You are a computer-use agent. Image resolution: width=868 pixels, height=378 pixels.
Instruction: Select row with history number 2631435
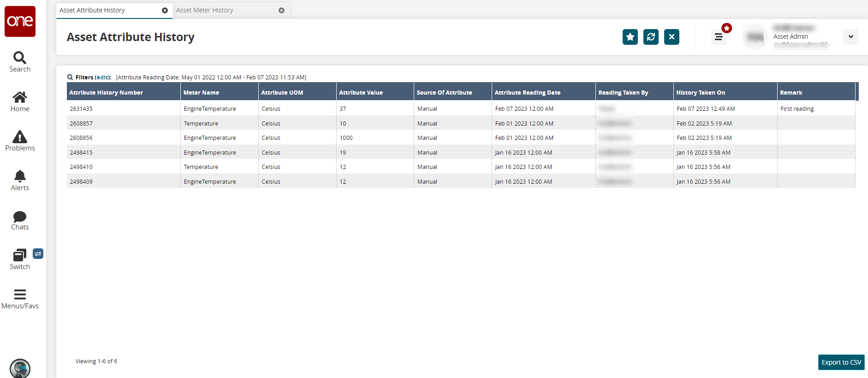tap(81, 109)
